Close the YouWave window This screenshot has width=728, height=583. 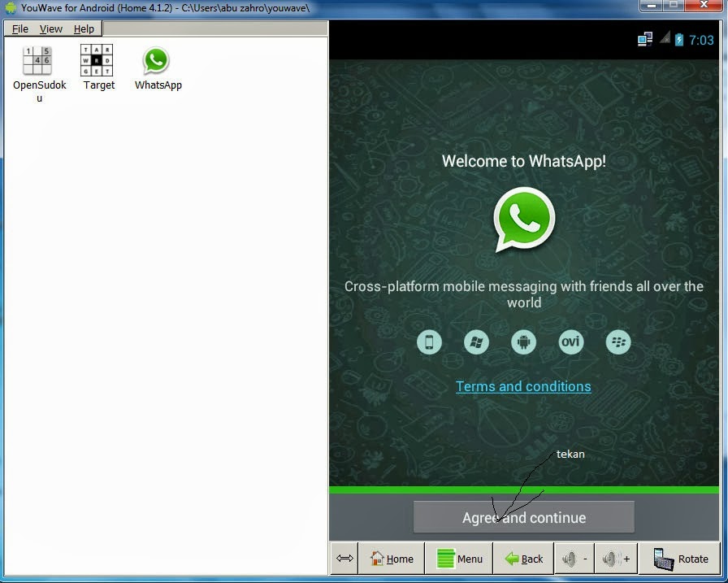click(x=704, y=5)
